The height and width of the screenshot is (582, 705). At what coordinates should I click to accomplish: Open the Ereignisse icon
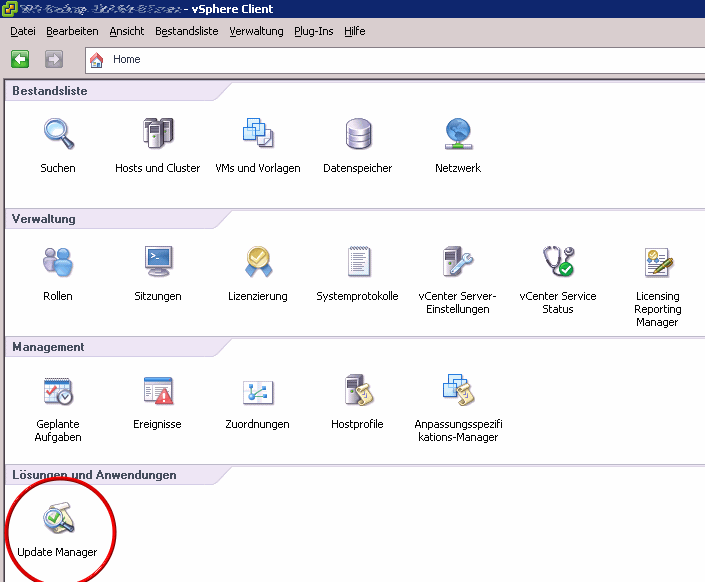tap(158, 390)
